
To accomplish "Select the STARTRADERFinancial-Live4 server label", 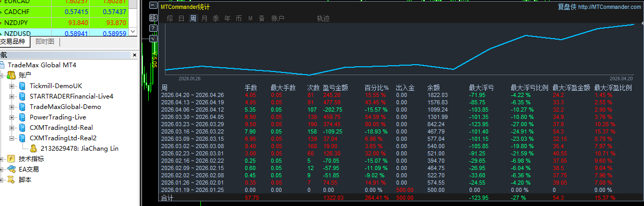I will [x=71, y=96].
